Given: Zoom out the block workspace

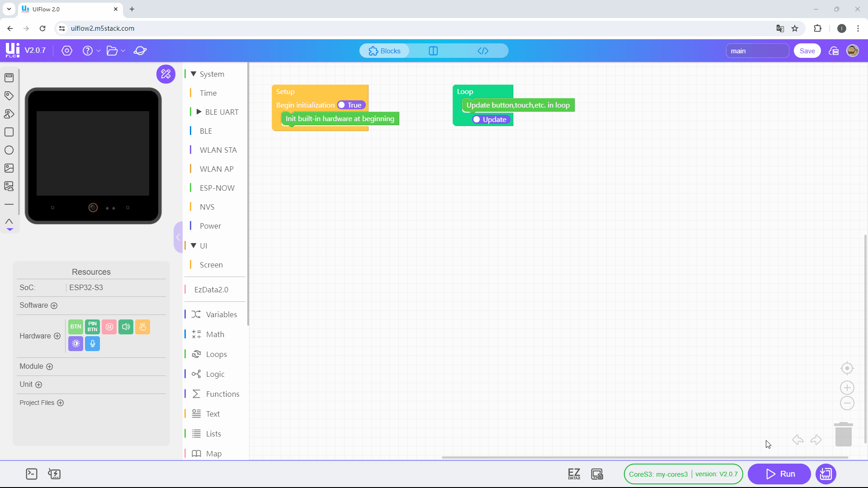Looking at the screenshot, I should [x=847, y=403].
